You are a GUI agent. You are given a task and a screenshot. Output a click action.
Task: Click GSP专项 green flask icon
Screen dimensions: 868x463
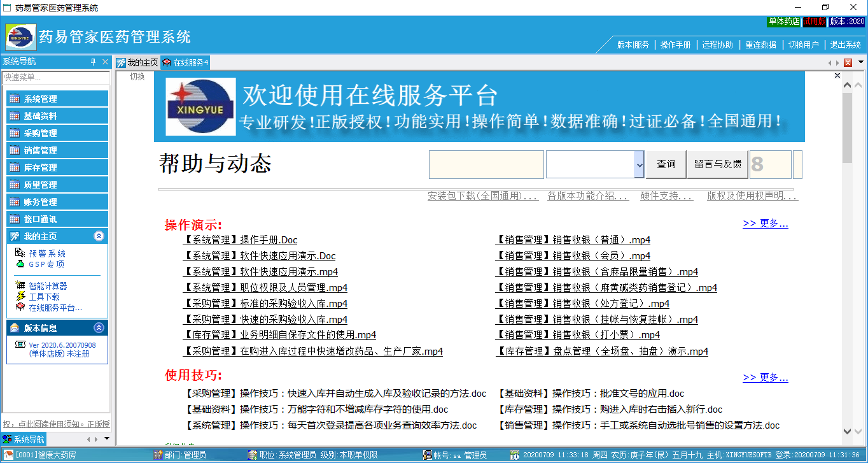point(20,264)
